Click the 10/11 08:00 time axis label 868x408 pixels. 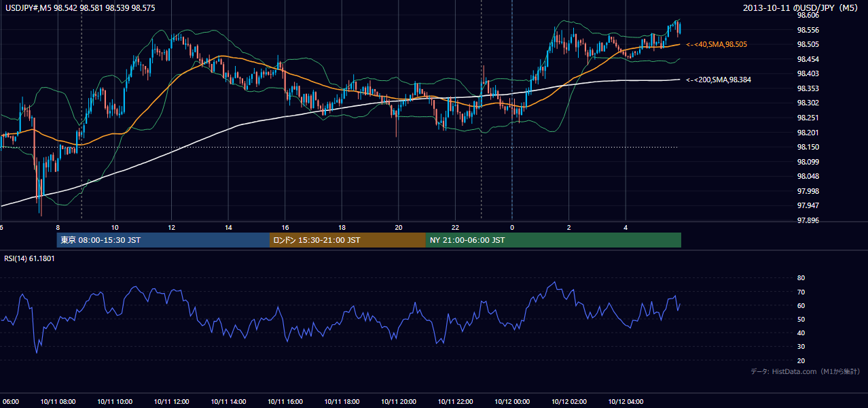coord(58,402)
